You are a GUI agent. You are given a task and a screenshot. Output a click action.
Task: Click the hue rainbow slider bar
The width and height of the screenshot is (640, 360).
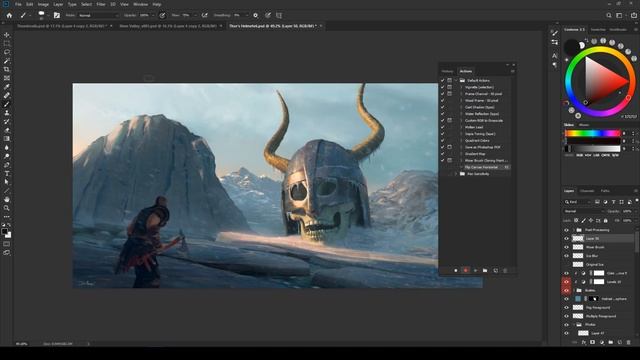pos(593,133)
